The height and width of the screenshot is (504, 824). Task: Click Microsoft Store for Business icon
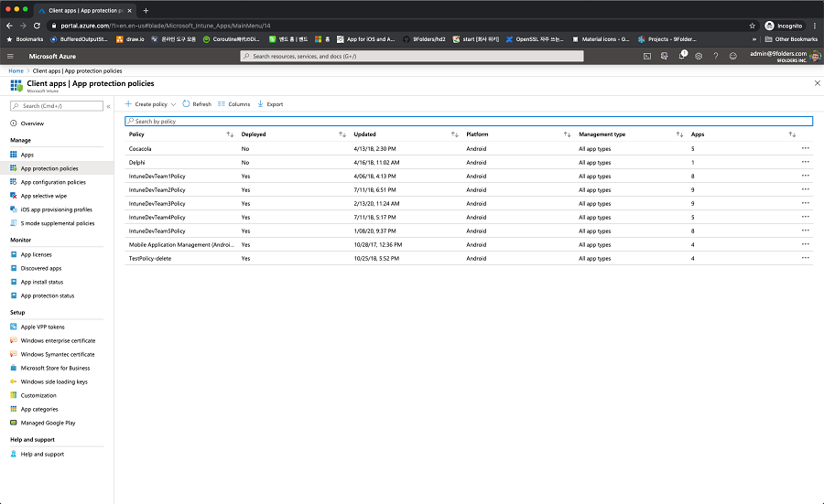[14, 368]
